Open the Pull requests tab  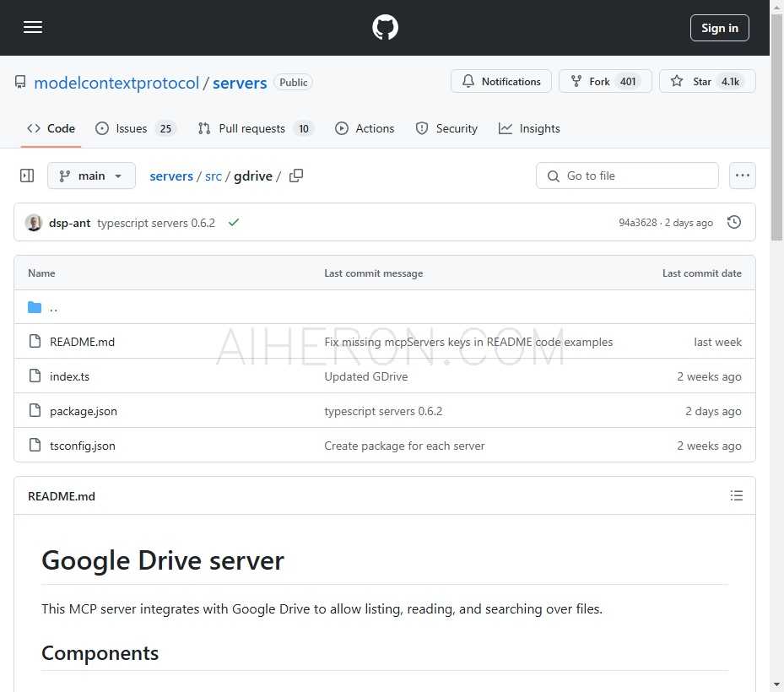pos(256,128)
